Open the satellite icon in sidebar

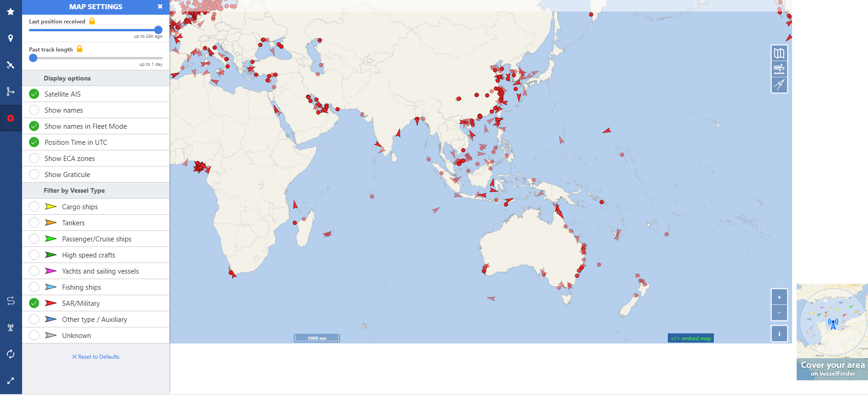pyautogui.click(x=11, y=65)
